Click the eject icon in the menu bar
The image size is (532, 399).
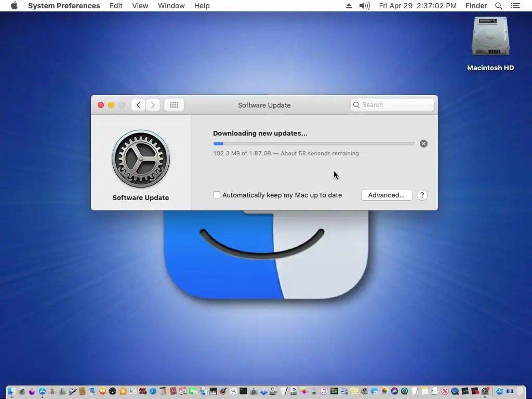(x=349, y=6)
